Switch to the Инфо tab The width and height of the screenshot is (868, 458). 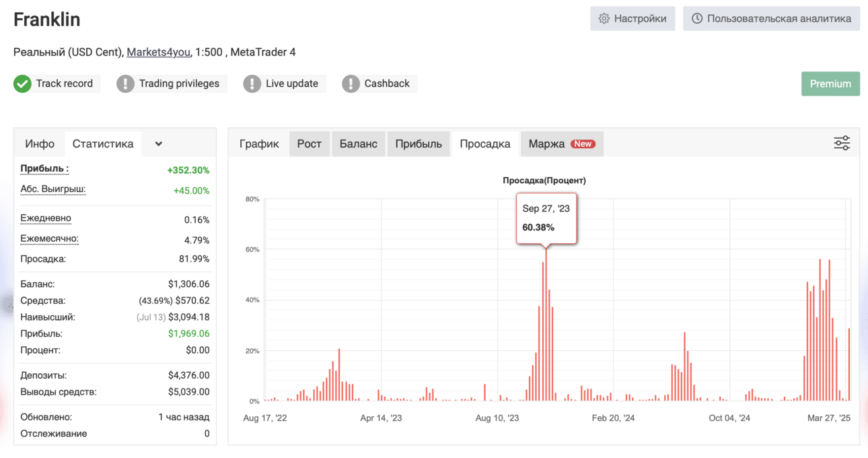40,143
